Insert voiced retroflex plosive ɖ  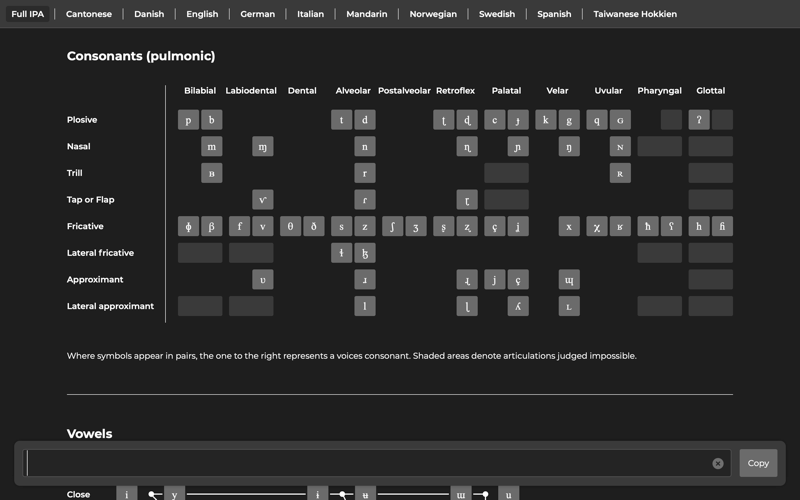click(x=467, y=120)
